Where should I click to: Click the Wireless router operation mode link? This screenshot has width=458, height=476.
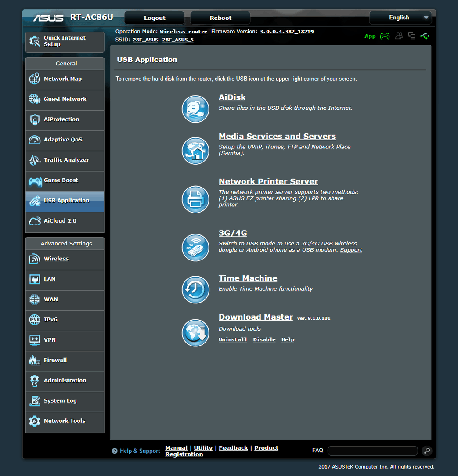pyautogui.click(x=183, y=32)
